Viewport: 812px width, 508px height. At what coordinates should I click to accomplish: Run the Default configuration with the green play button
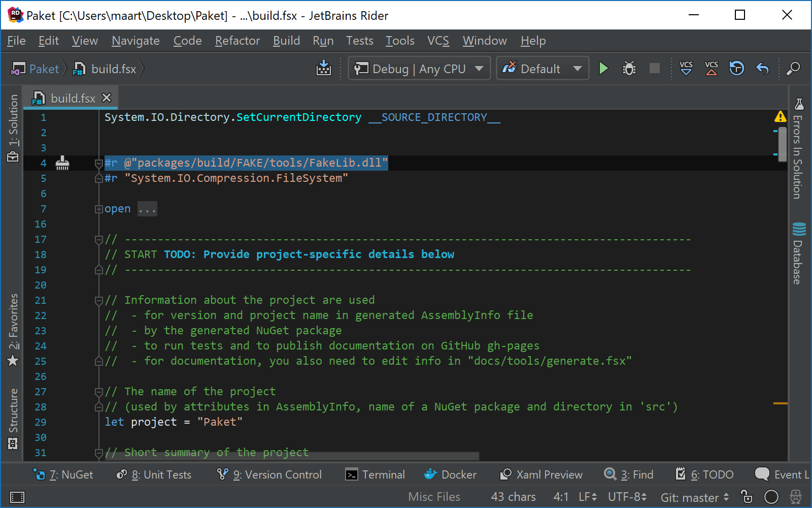[x=603, y=68]
